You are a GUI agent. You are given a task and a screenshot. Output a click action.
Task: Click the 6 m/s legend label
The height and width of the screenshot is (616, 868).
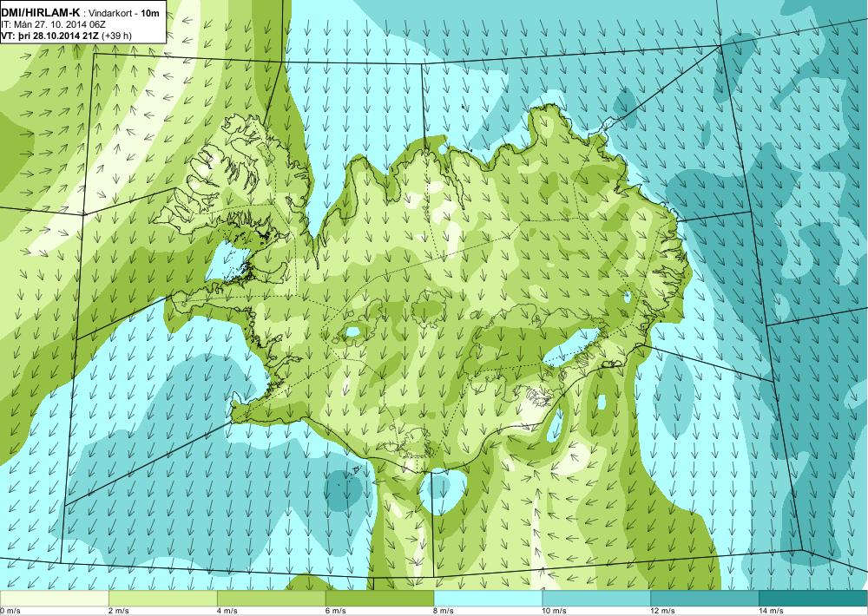tap(336, 611)
